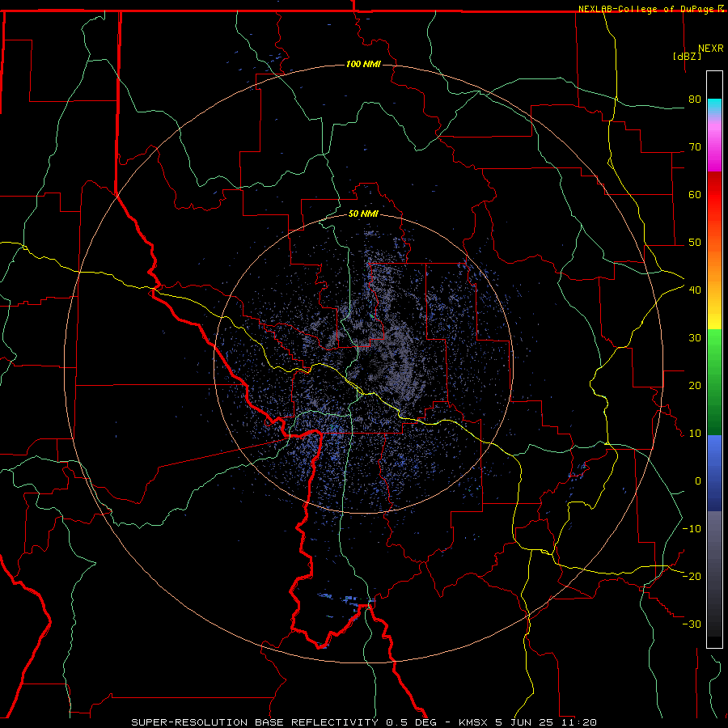The height and width of the screenshot is (728, 728).
Task: Click the 30 value on the dBZ scale
Action: (695, 338)
